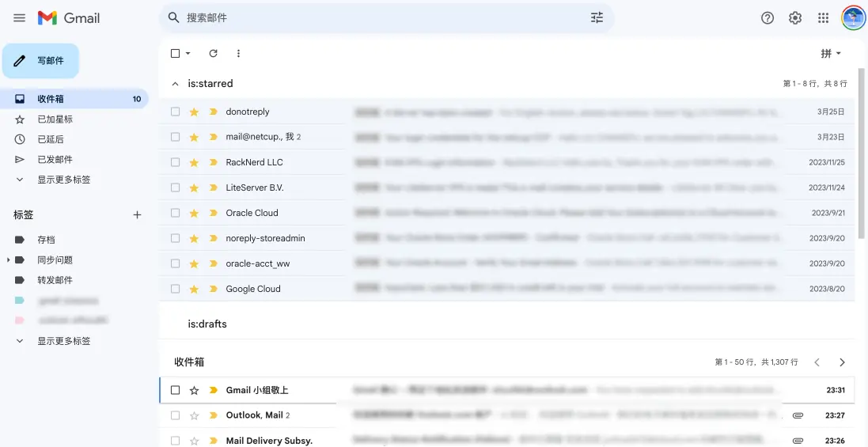Unstar the donotreply email
This screenshot has height=447, width=868.
[x=194, y=112]
